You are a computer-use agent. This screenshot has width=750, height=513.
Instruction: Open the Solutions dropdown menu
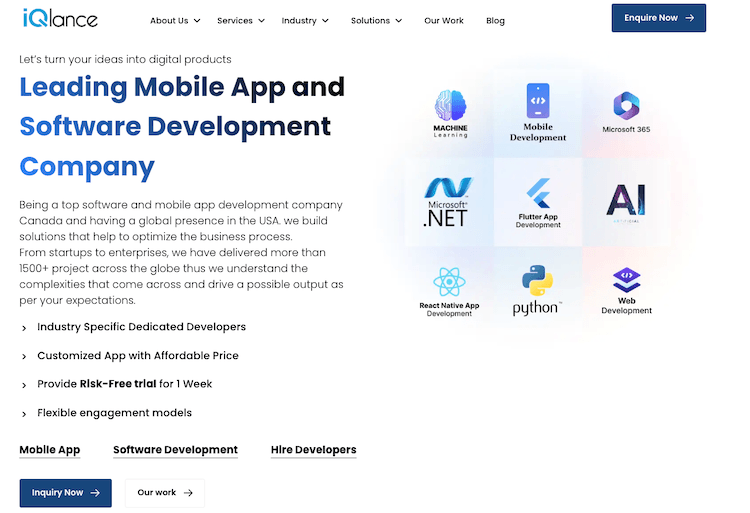point(376,20)
